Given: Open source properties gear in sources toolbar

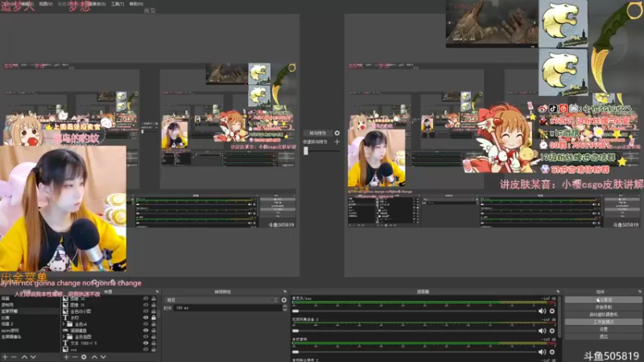Looking at the screenshot, I should coord(84,357).
